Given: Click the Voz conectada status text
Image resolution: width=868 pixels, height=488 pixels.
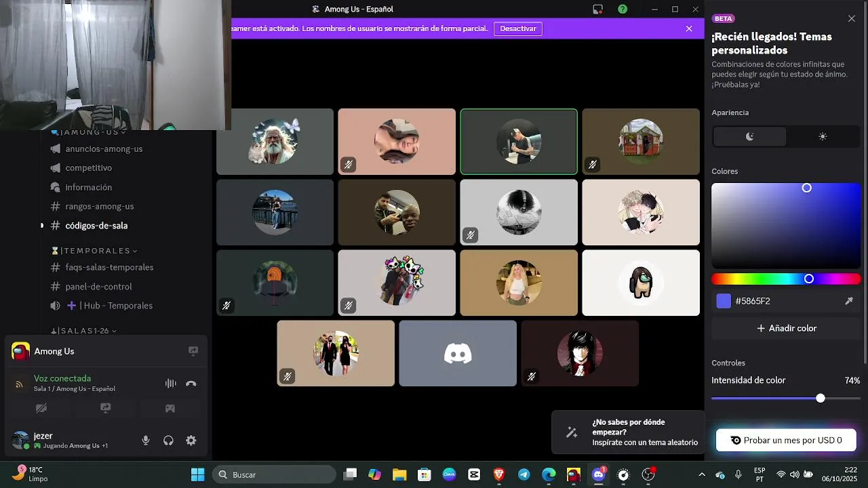Looking at the screenshot, I should 62,378.
